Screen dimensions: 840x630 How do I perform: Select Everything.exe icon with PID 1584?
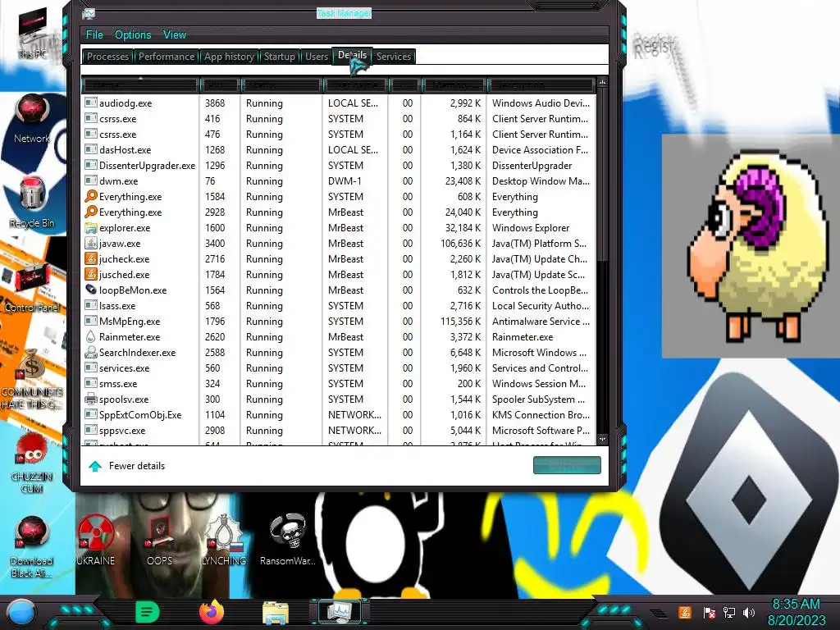pos(91,196)
